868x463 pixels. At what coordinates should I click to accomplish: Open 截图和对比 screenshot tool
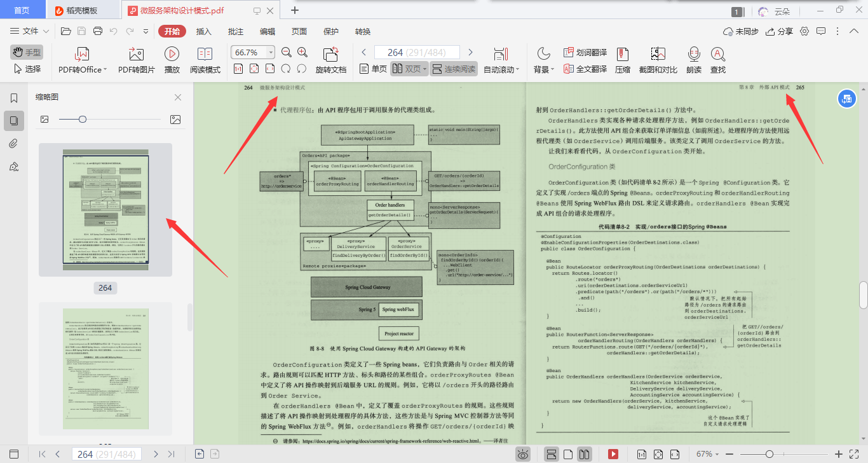[658, 60]
